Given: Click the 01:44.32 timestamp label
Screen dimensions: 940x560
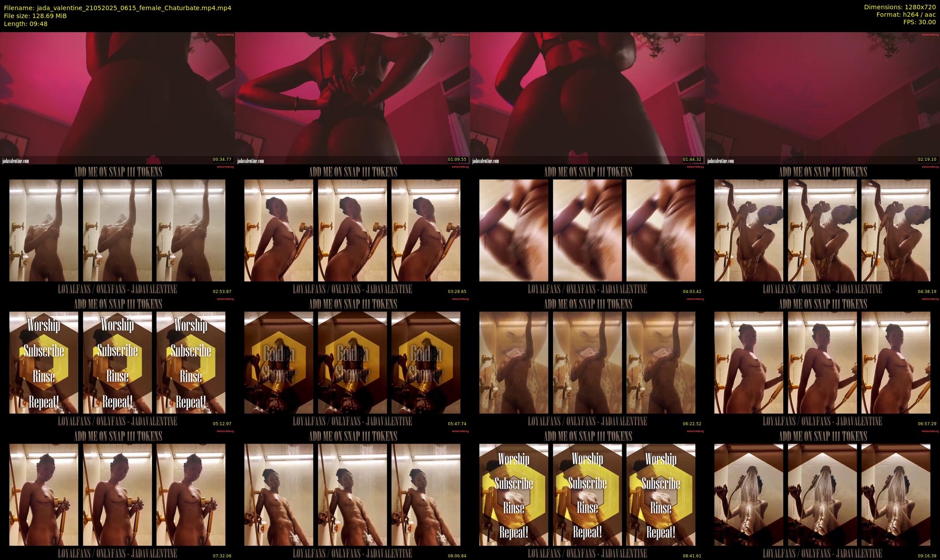Looking at the screenshot, I should coord(692,159).
